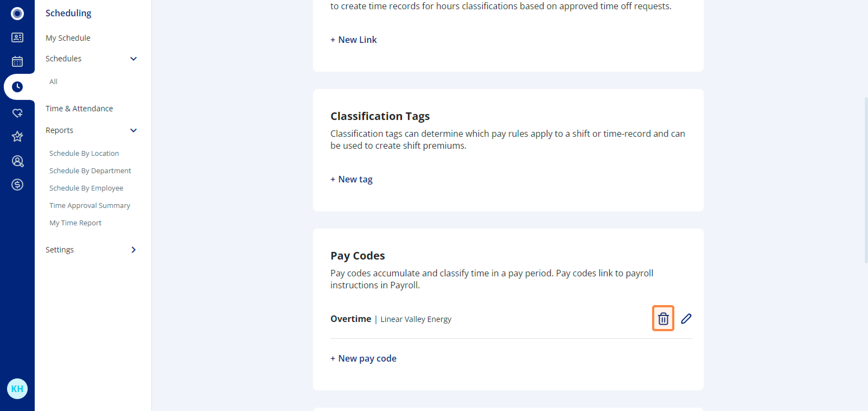Collapse the Reports section chevron

click(x=133, y=131)
